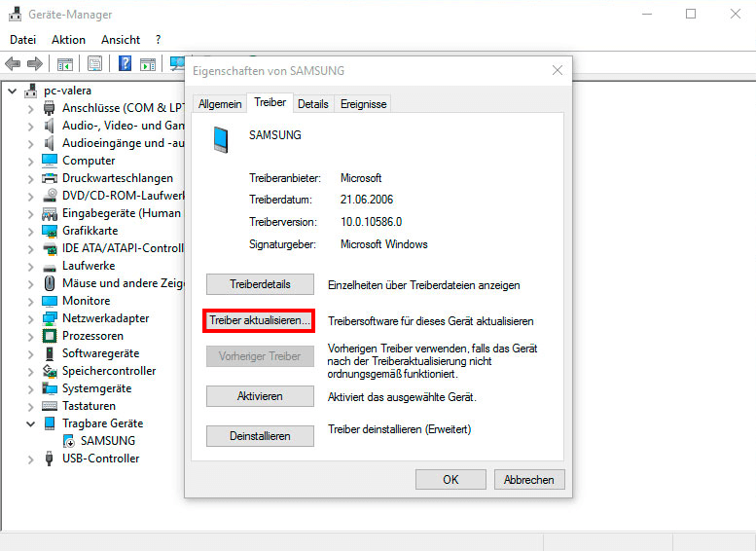The height and width of the screenshot is (551, 756).
Task: Expand the Anschlüsse (COM & LPT) node
Action: pyautogui.click(x=30, y=109)
